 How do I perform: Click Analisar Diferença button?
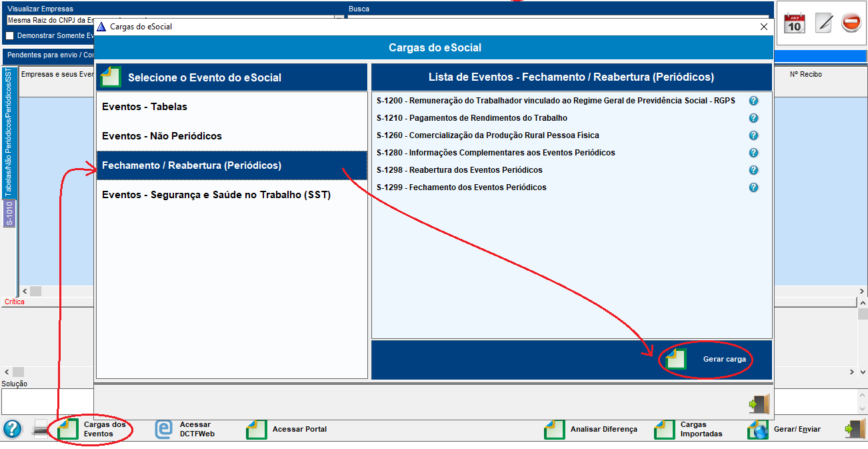coord(591,429)
